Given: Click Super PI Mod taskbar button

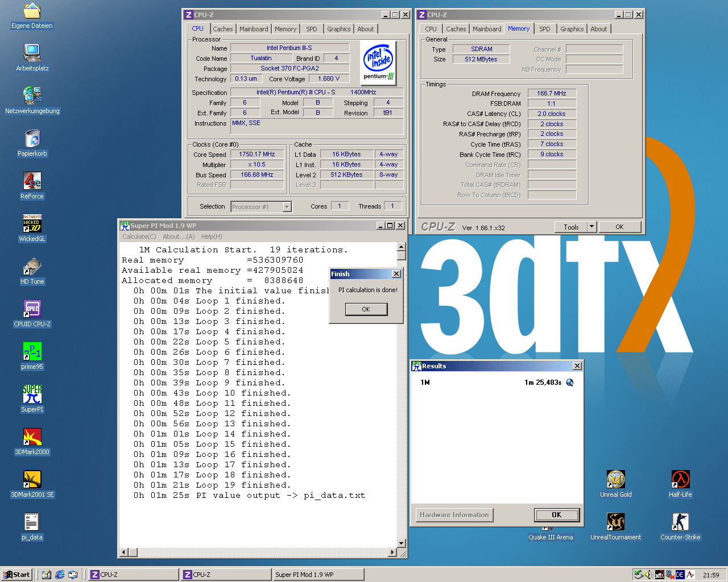Looking at the screenshot, I should point(318,575).
